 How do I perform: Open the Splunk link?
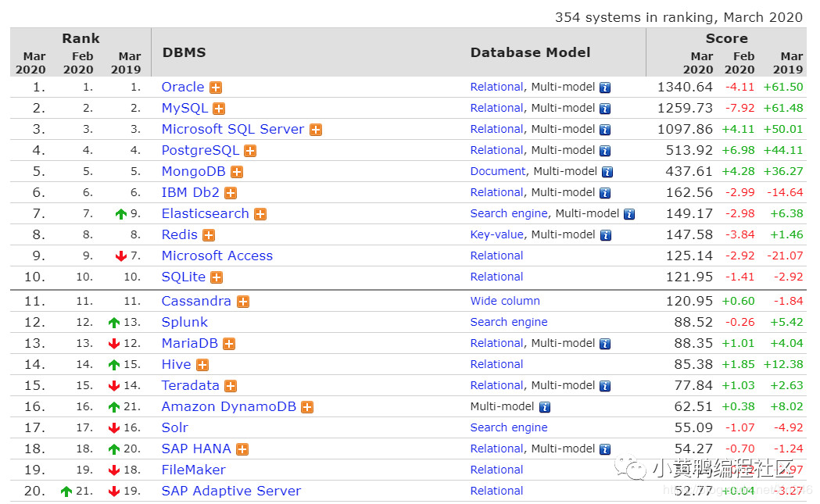point(184,322)
